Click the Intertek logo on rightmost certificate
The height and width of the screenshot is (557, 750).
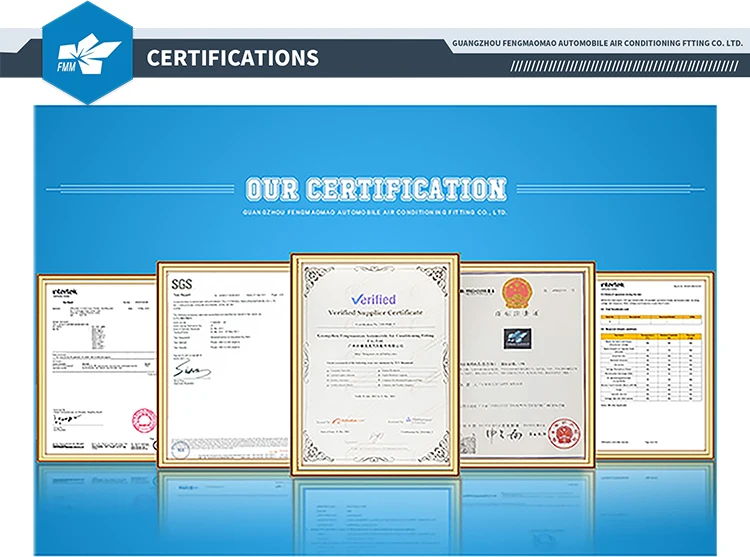[613, 285]
